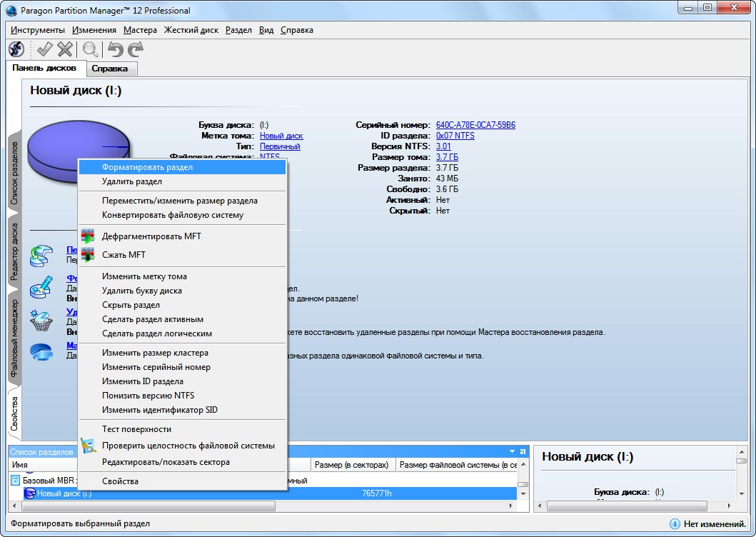Click the Имя column header

[44, 465]
